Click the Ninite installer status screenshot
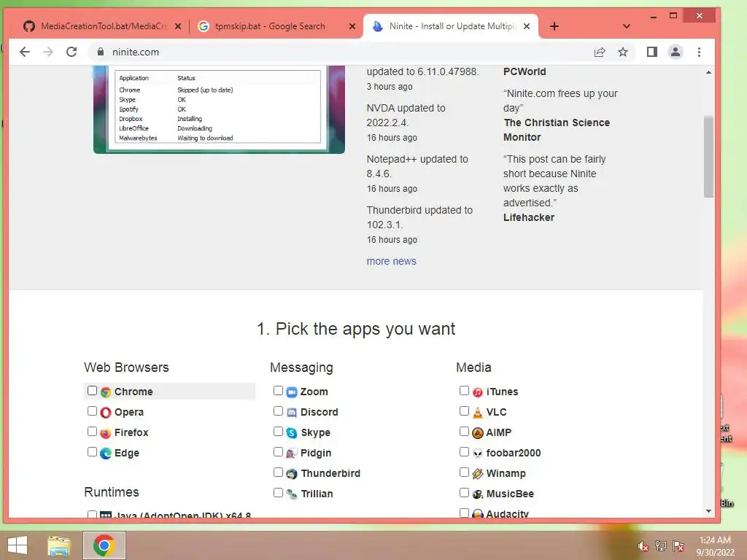Screen dimensions: 747x560 [x=219, y=109]
